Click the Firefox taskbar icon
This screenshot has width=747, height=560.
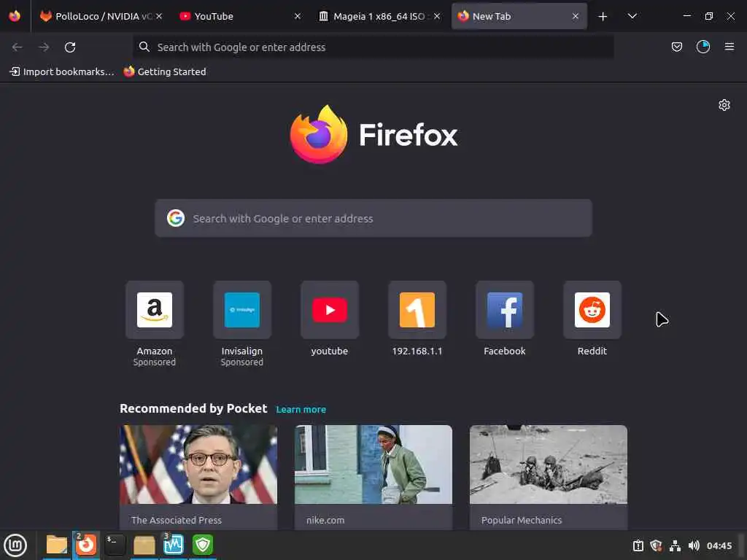(x=86, y=545)
